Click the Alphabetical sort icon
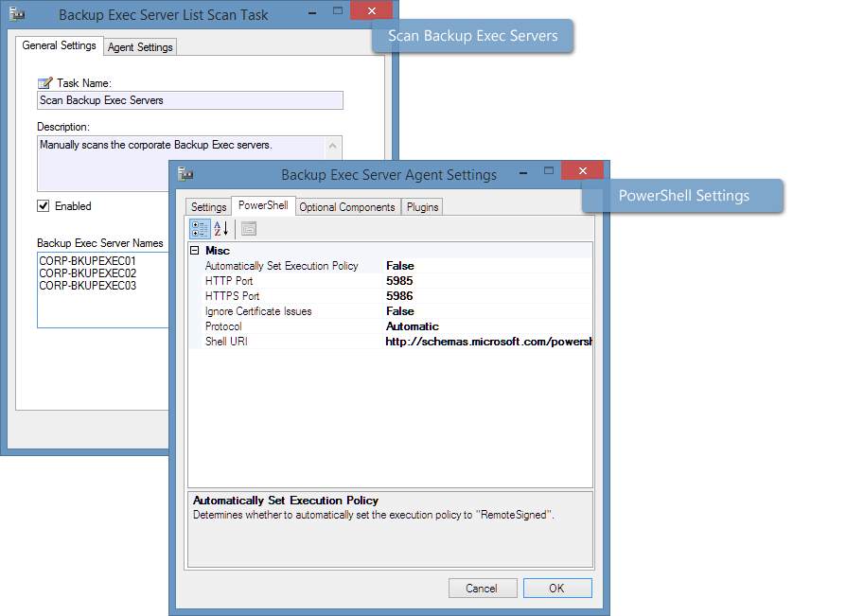 click(221, 229)
